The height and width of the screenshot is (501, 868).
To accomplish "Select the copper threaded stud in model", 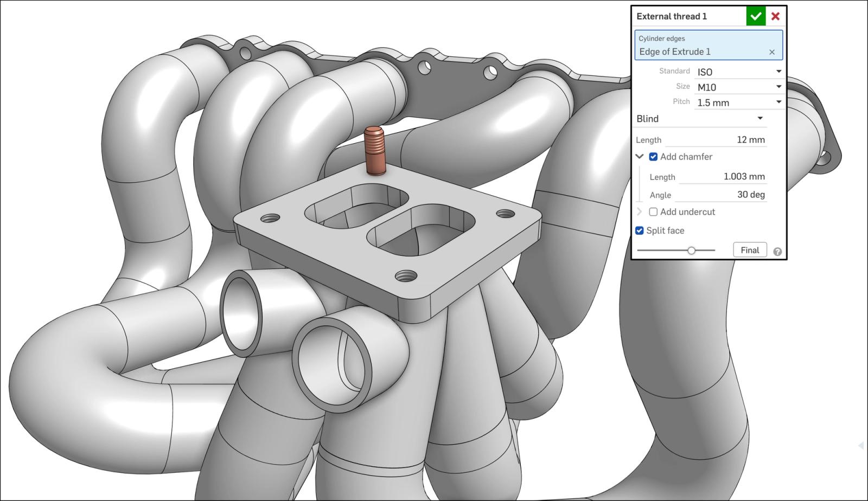I will 374,151.
